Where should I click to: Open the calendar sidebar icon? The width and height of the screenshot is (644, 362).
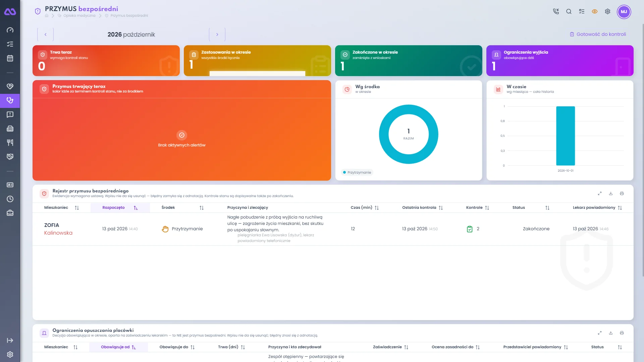click(10, 58)
